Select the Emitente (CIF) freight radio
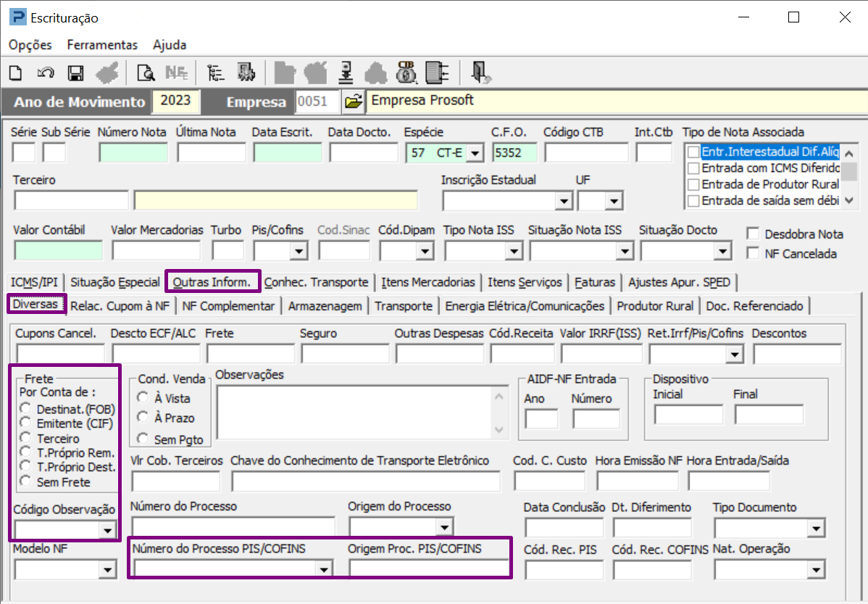Image resolution: width=868 pixels, height=604 pixels. coord(26,423)
